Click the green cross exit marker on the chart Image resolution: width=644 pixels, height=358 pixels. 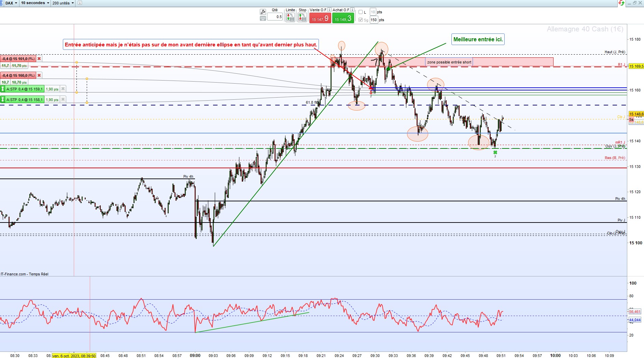tap(495, 152)
